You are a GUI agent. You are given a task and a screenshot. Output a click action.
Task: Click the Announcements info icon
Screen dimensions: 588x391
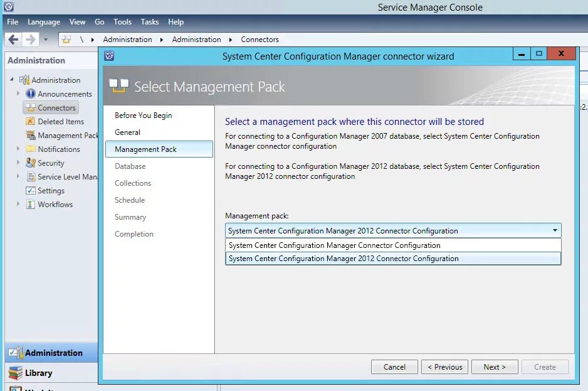click(x=30, y=94)
